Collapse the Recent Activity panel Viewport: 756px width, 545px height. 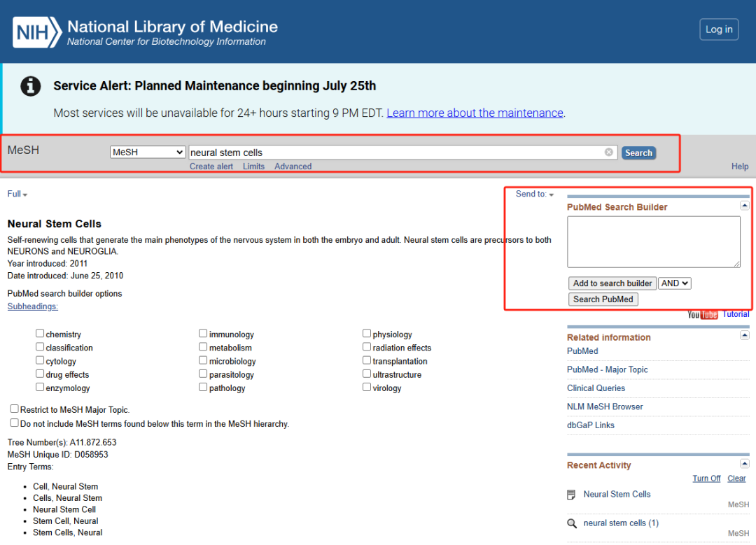[744, 464]
